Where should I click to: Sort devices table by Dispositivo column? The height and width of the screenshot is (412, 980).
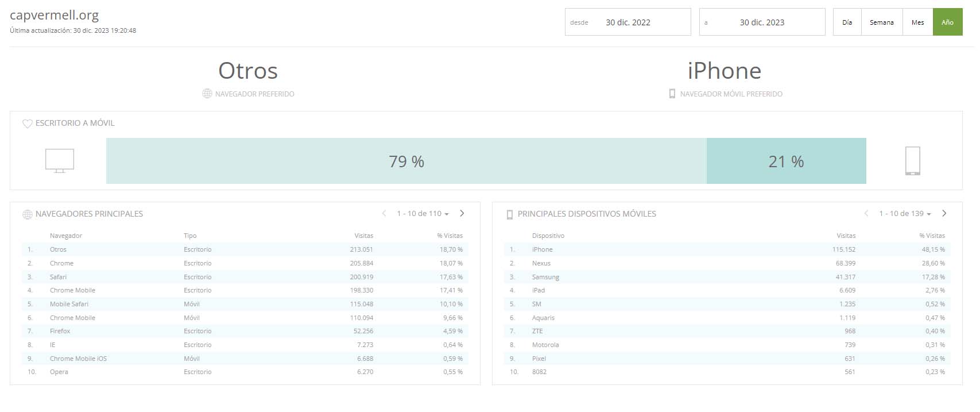tap(548, 236)
